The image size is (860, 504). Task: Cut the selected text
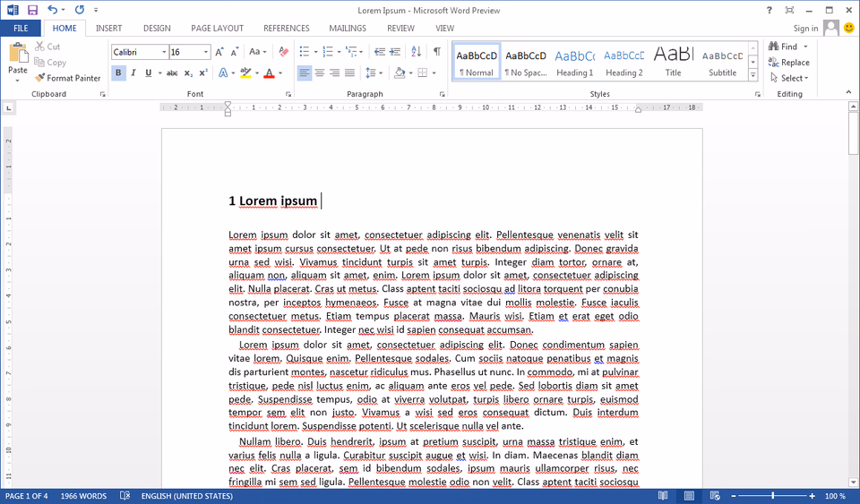click(47, 47)
